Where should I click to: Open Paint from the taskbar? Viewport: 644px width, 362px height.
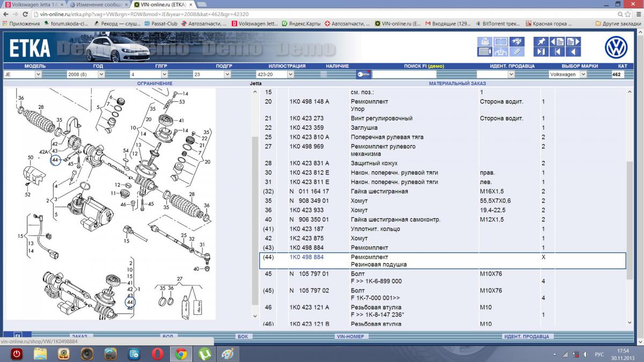coord(228,354)
